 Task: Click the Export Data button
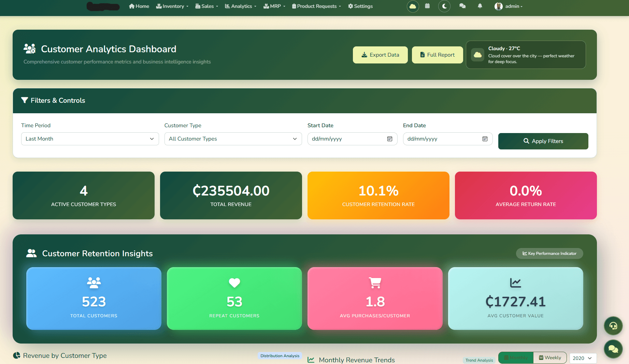pos(380,55)
